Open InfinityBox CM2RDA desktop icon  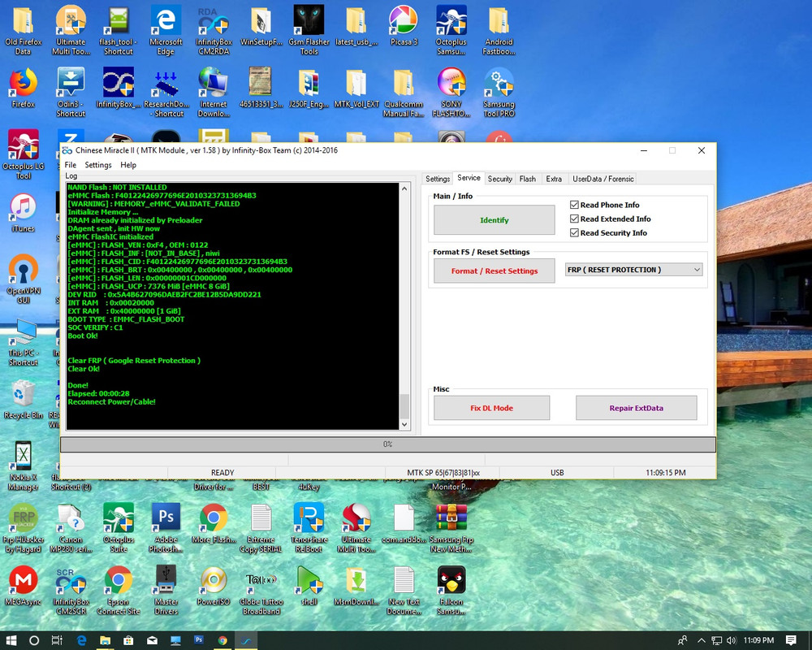(x=214, y=30)
